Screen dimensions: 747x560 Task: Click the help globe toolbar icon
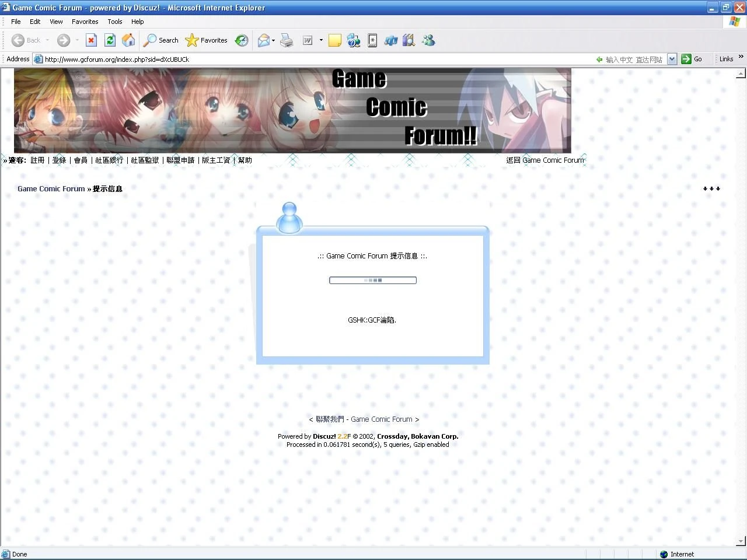354,40
